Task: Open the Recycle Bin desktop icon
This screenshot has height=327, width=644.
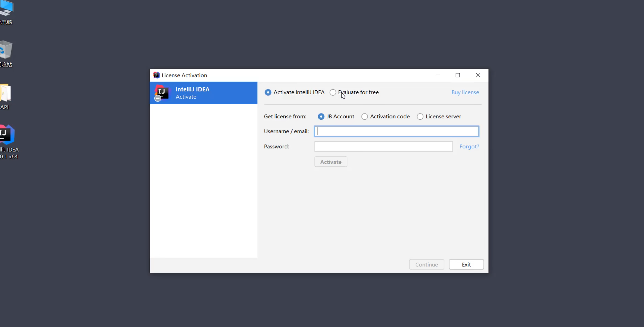Action: click(6, 50)
